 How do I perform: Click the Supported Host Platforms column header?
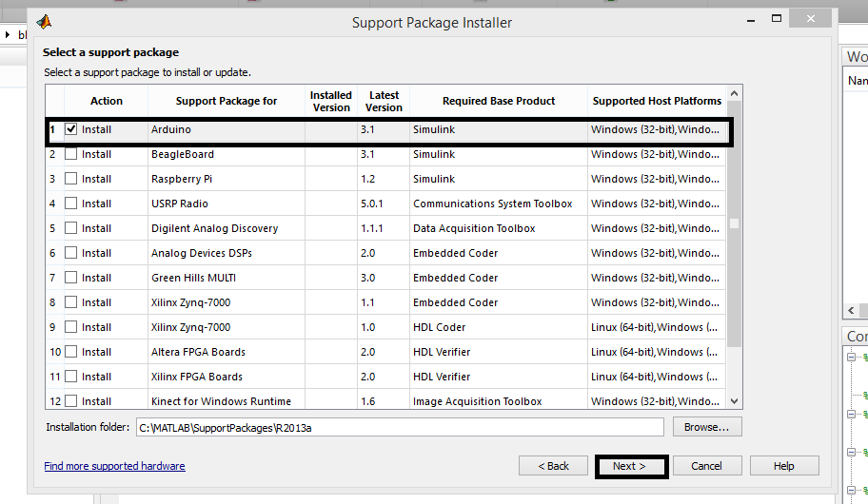(657, 101)
